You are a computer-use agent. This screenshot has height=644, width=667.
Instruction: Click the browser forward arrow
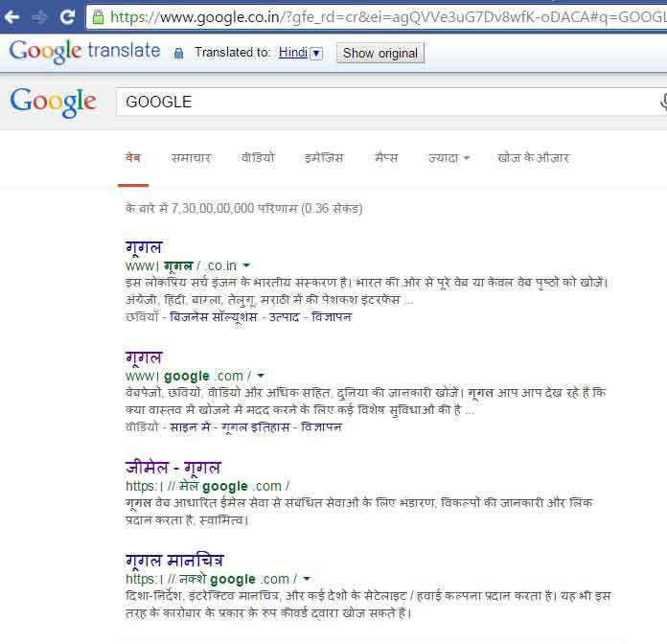point(39,17)
